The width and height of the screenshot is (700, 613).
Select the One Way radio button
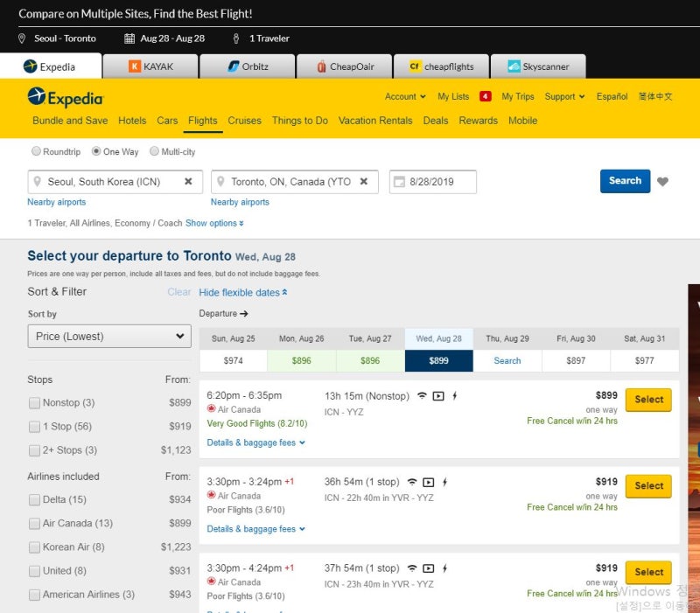[96, 151]
